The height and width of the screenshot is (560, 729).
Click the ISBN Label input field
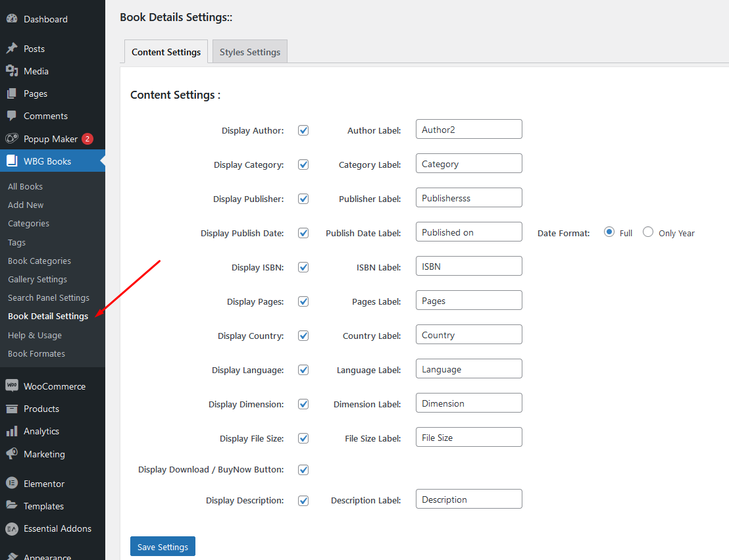point(468,266)
